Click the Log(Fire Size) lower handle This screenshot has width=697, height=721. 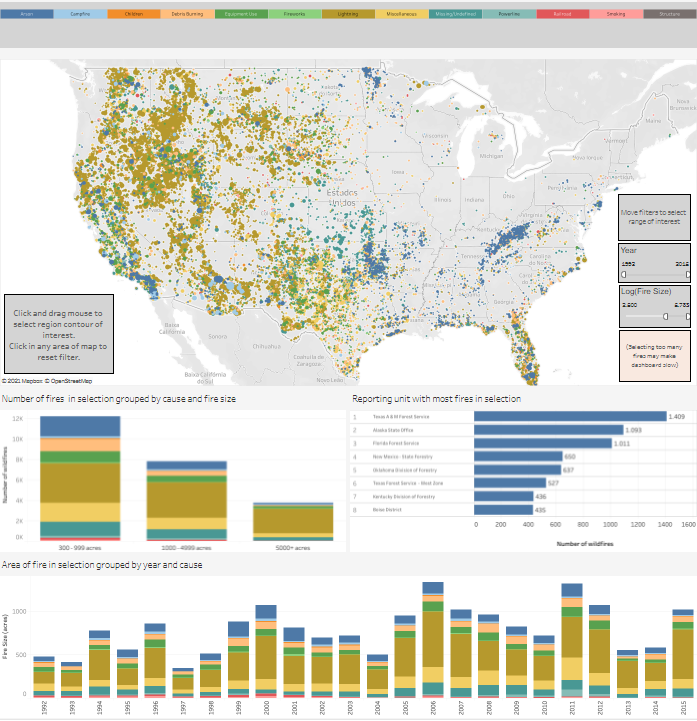(666, 315)
